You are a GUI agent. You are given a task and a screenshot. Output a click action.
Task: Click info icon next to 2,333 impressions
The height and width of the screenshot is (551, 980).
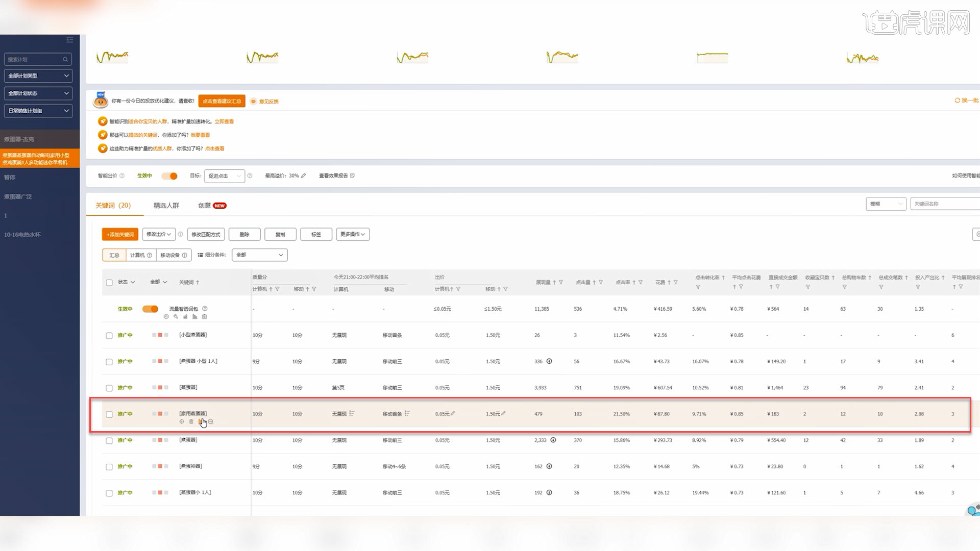coord(553,440)
